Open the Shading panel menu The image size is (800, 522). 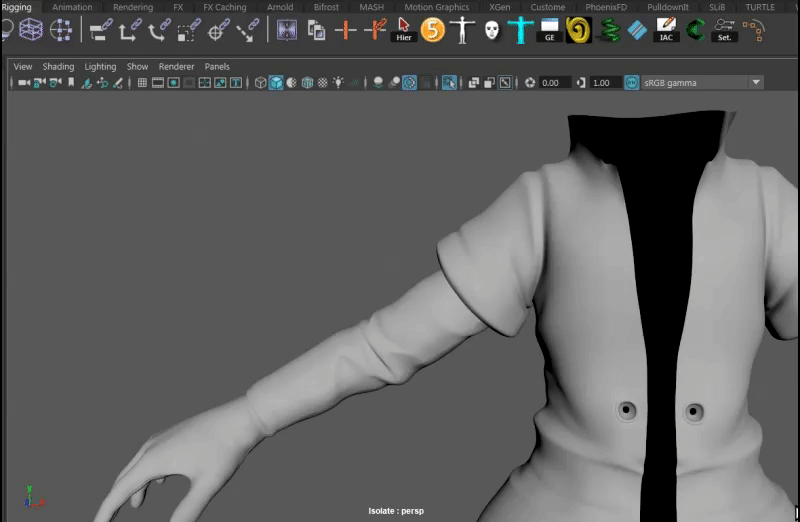[x=58, y=66]
